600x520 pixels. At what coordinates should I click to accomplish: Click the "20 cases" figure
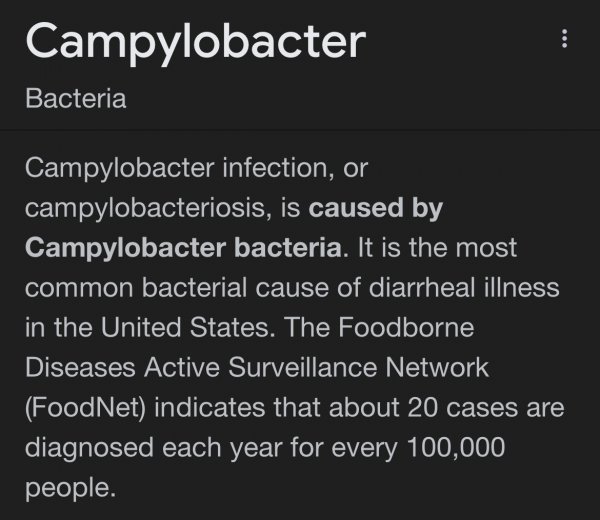pyautogui.click(x=463, y=408)
